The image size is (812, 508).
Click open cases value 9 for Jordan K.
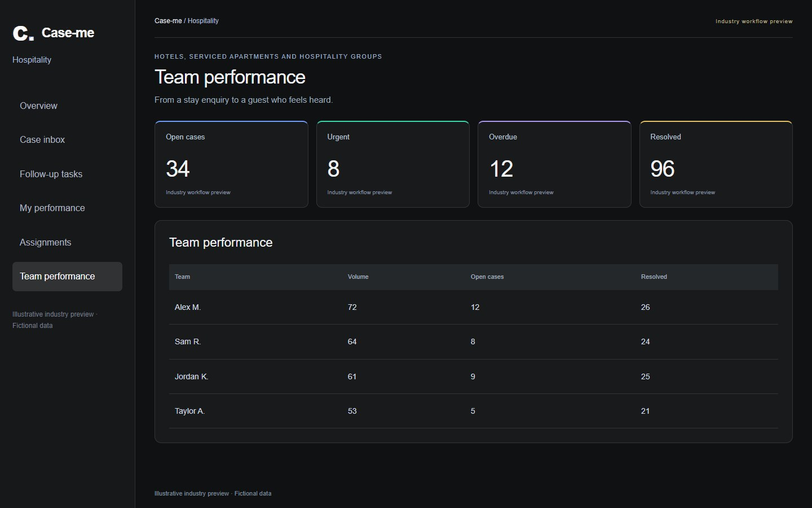click(x=473, y=376)
